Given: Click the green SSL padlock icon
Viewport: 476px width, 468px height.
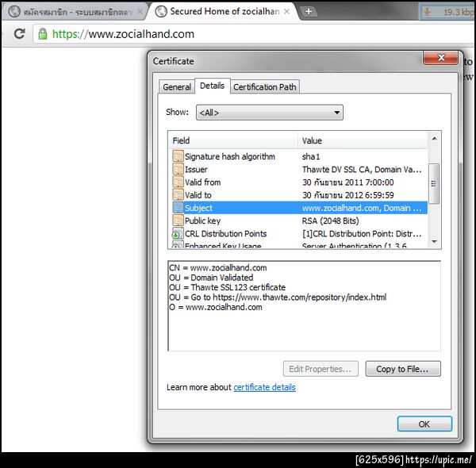Looking at the screenshot, I should click(43, 33).
